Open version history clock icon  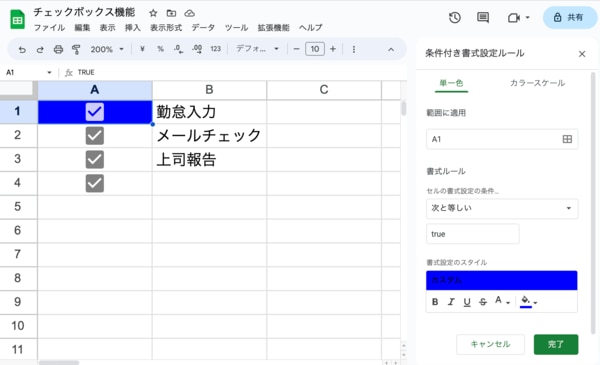(455, 17)
